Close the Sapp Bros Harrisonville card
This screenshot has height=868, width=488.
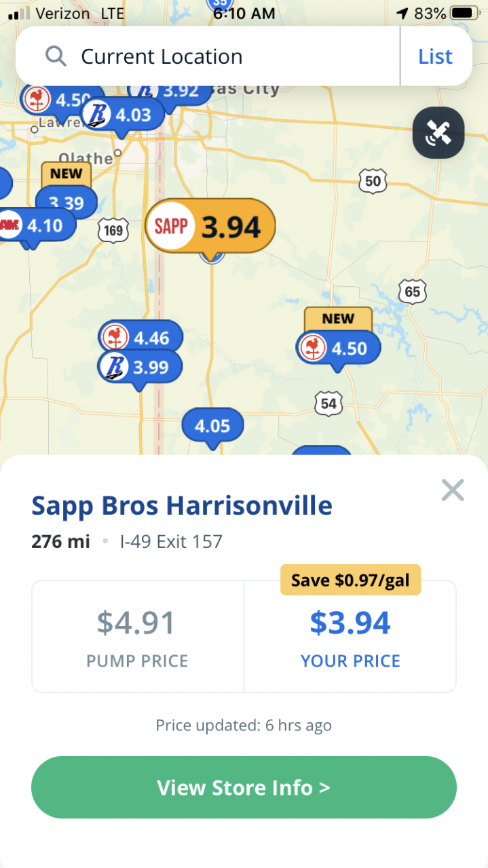pos(452,490)
